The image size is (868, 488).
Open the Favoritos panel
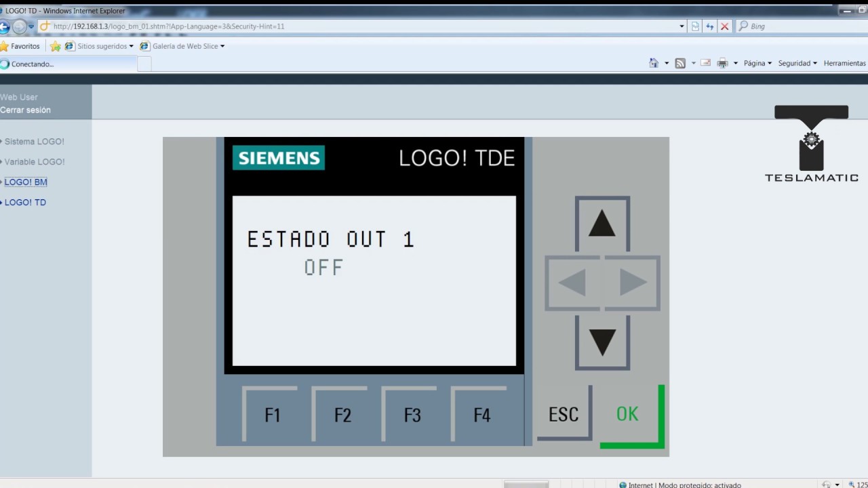coord(20,46)
